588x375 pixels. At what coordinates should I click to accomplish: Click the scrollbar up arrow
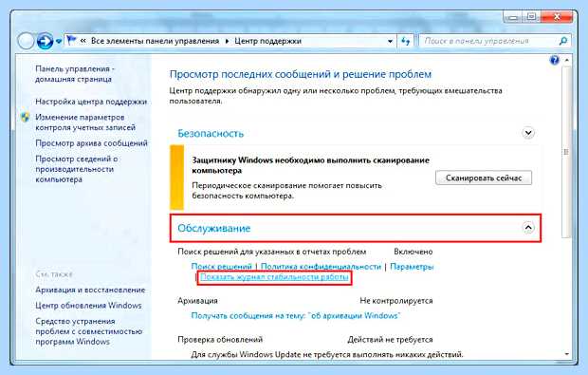566,60
